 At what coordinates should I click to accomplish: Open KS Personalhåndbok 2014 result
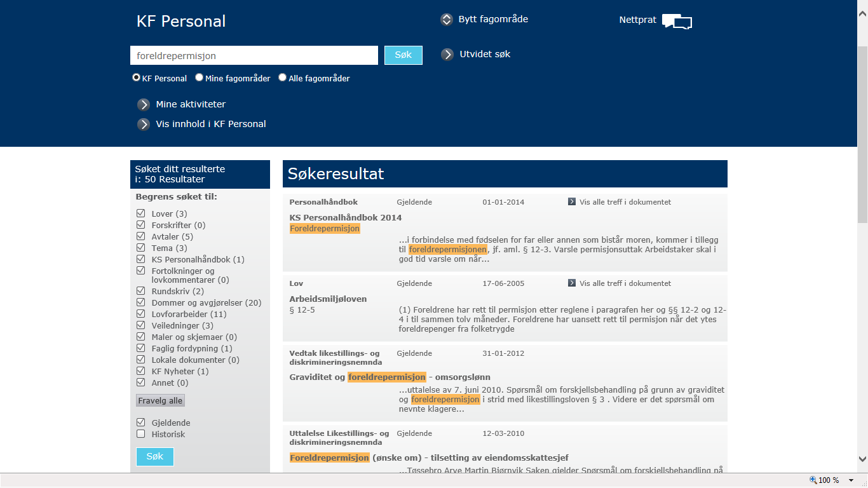(346, 217)
